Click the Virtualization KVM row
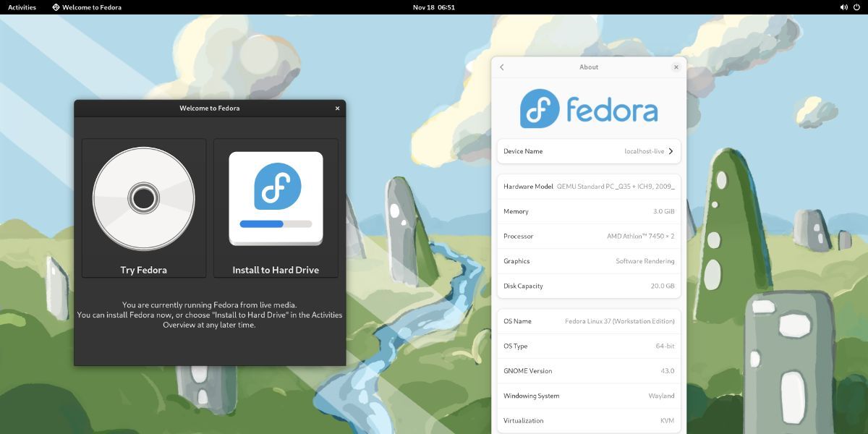Screen dimensions: 868x434 tap(589, 420)
